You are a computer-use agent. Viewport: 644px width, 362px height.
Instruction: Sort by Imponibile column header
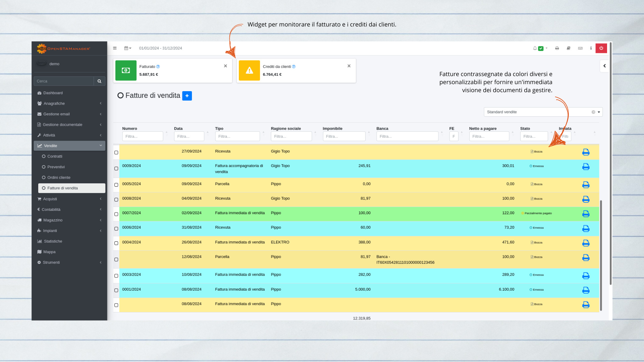click(x=332, y=128)
